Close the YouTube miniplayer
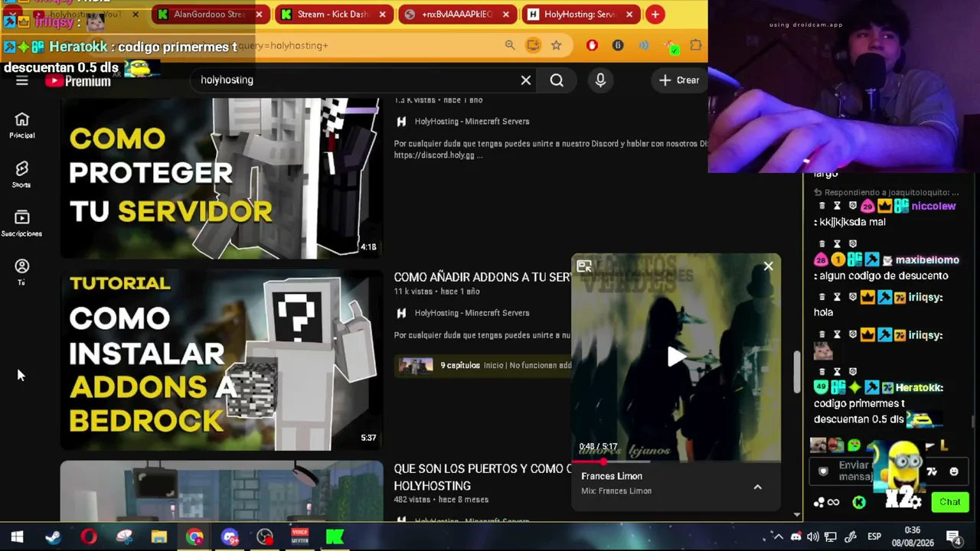Viewport: 980px width, 551px height. click(x=768, y=266)
